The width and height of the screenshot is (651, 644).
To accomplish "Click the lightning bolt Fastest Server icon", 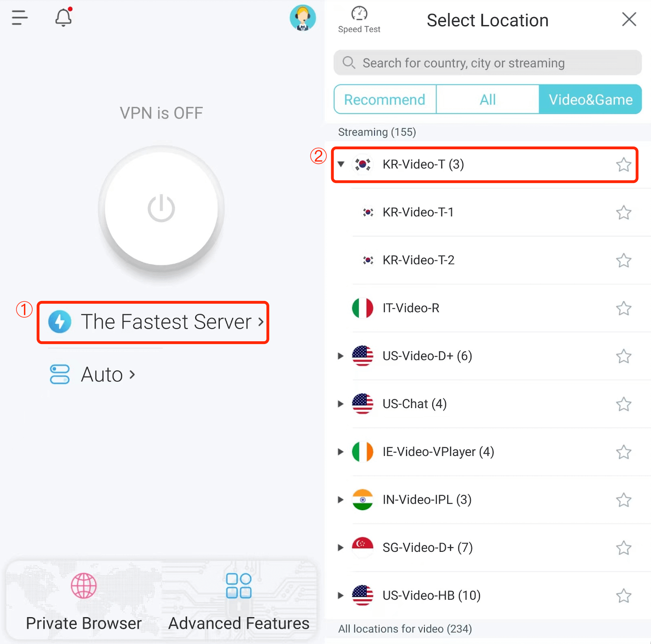I will click(x=60, y=322).
